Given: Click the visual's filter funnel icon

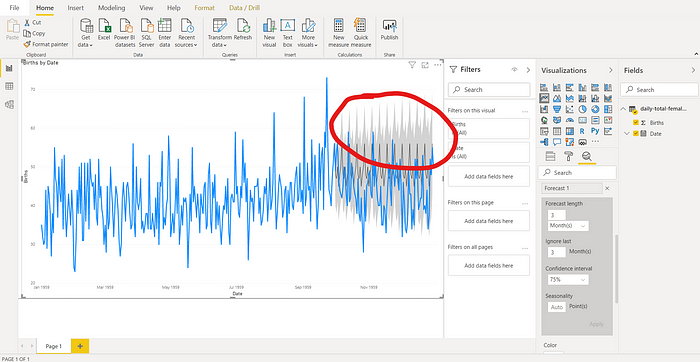Looking at the screenshot, I should [412, 65].
